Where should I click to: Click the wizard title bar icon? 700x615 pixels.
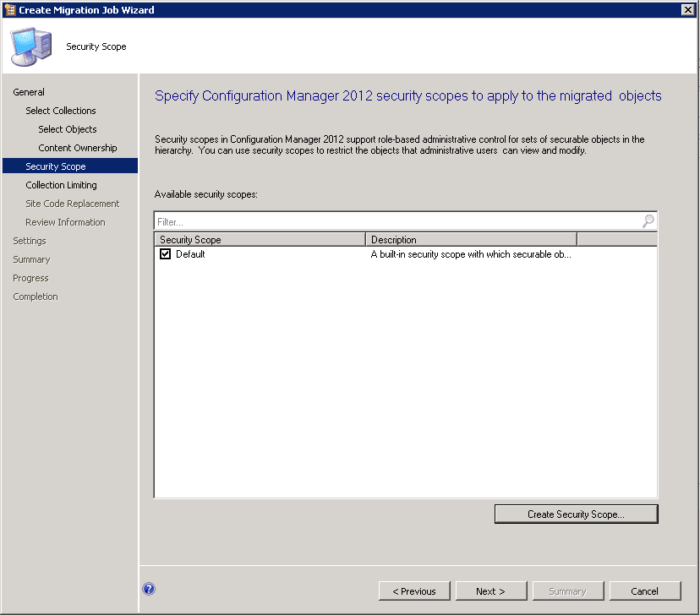click(10, 10)
